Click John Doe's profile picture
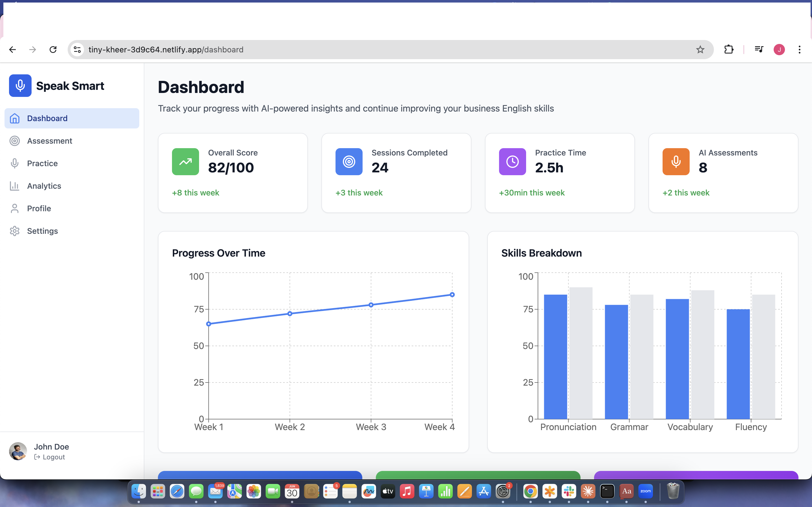Image resolution: width=812 pixels, height=507 pixels. click(x=18, y=451)
